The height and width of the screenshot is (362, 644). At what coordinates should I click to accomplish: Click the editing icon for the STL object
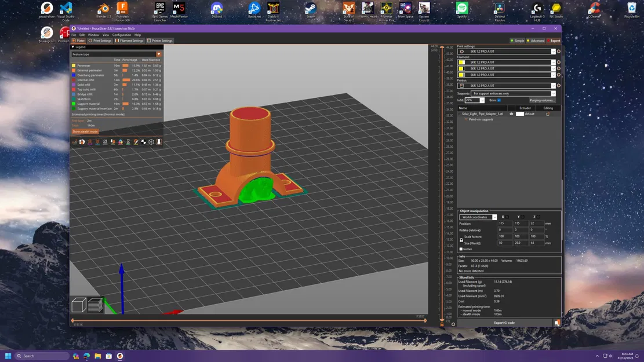pyautogui.click(x=547, y=114)
